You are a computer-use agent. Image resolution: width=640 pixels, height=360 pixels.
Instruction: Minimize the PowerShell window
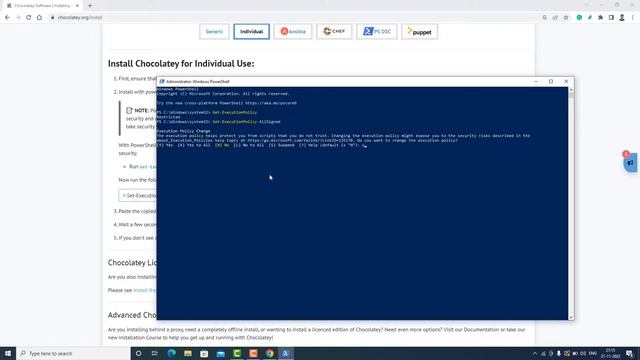536,82
